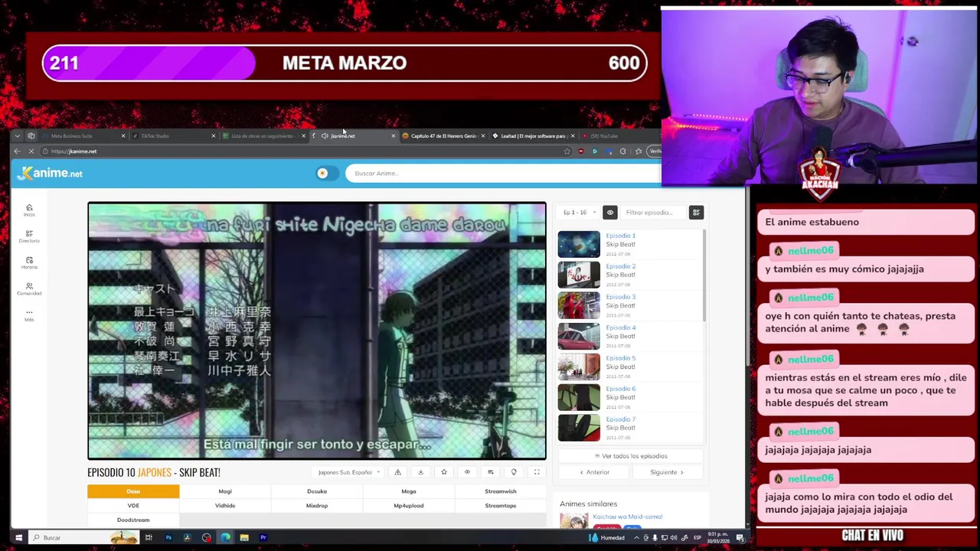Mute the jkanime.net tab audio icon
This screenshot has width=980, height=551.
point(325,135)
